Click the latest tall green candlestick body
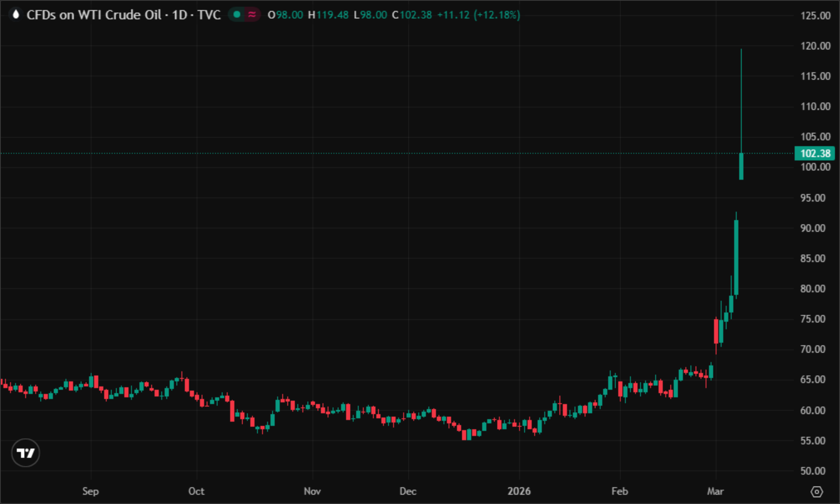840x504 pixels. [x=741, y=166]
